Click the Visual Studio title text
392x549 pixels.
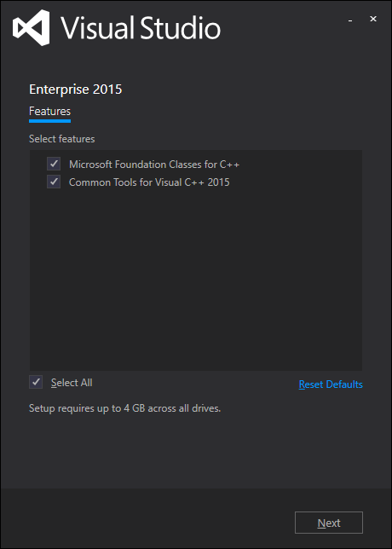141,28
